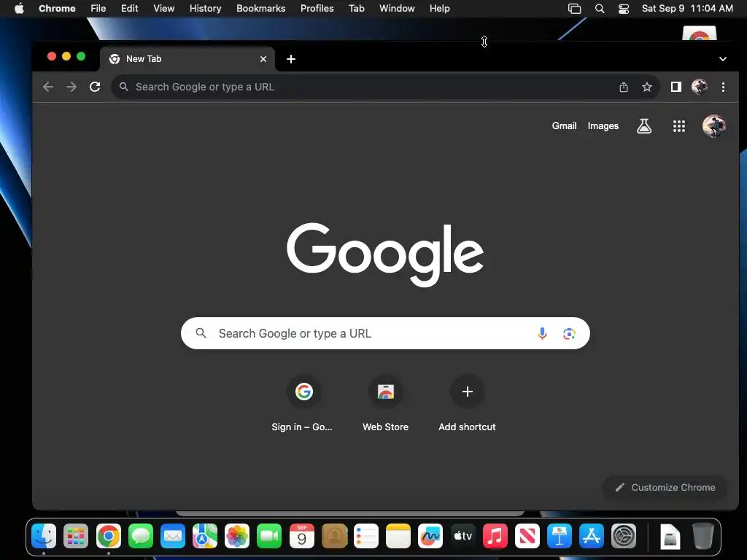The height and width of the screenshot is (560, 747).
Task: Open the Edit menu
Action: [x=130, y=9]
